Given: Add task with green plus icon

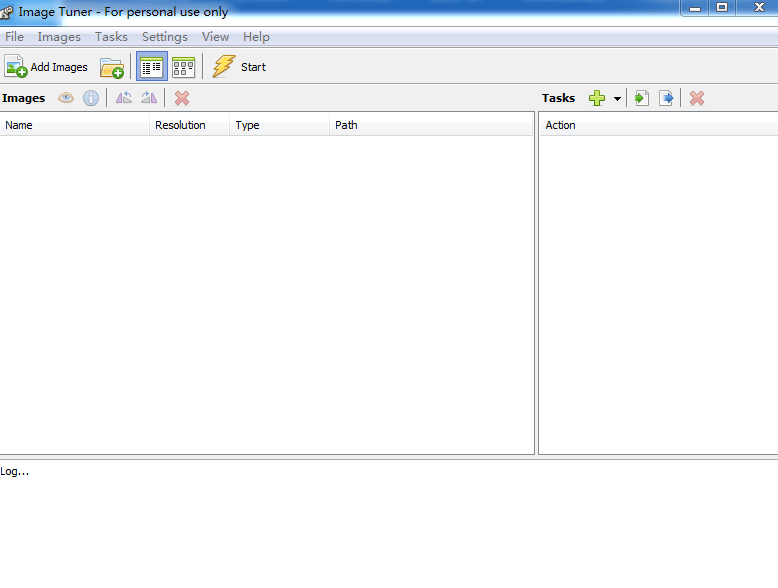Looking at the screenshot, I should 597,98.
